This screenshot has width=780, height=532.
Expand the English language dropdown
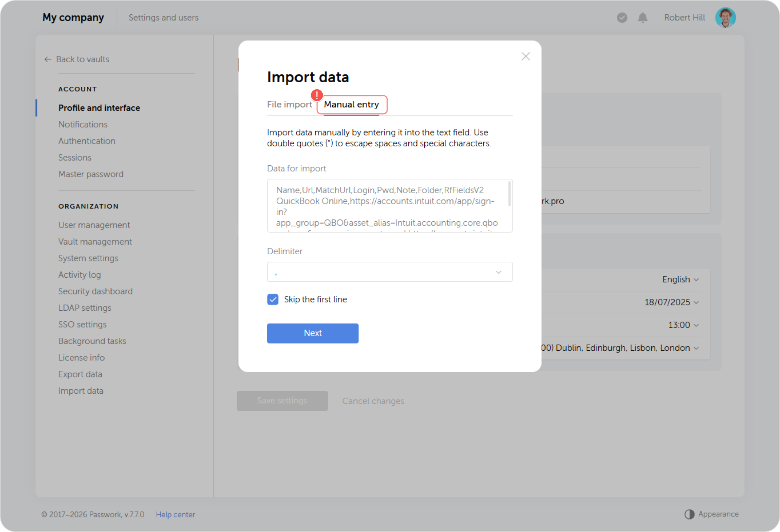click(x=680, y=279)
